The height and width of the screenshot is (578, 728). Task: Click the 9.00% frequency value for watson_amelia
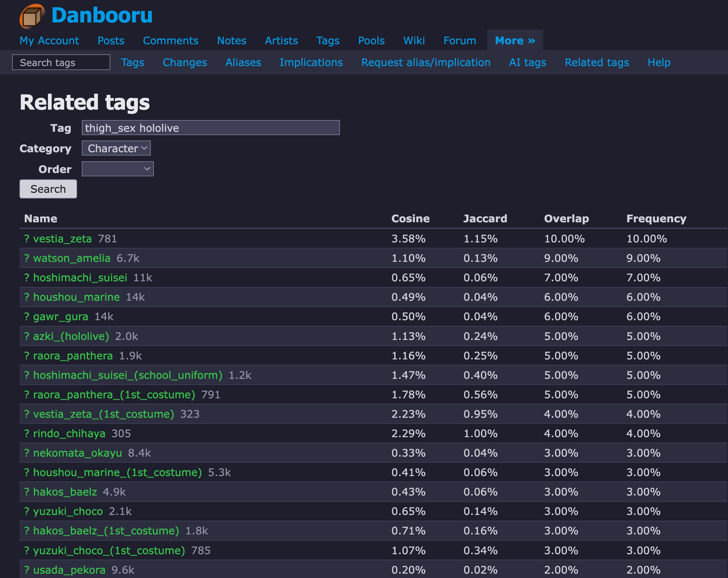pos(643,258)
